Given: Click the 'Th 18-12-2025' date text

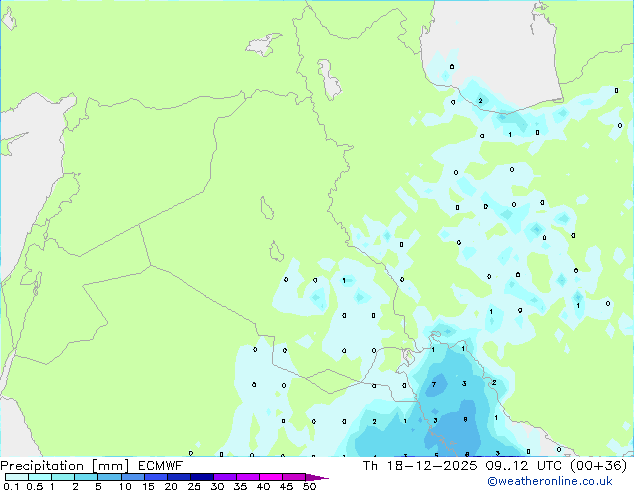Looking at the screenshot, I should 420,466.
